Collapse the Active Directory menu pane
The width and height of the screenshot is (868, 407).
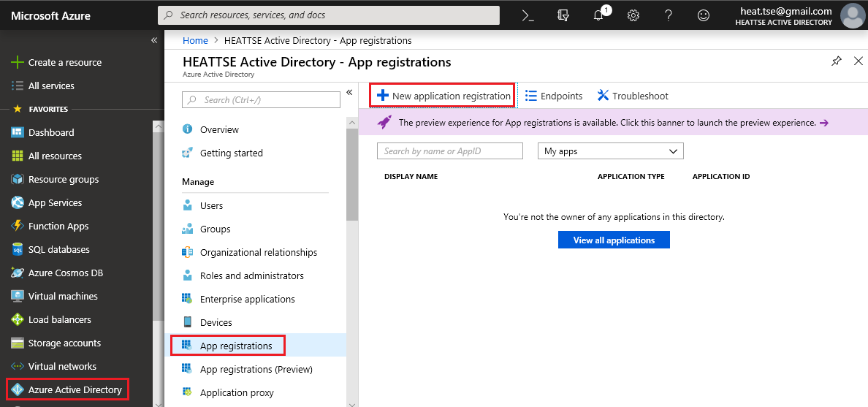349,93
